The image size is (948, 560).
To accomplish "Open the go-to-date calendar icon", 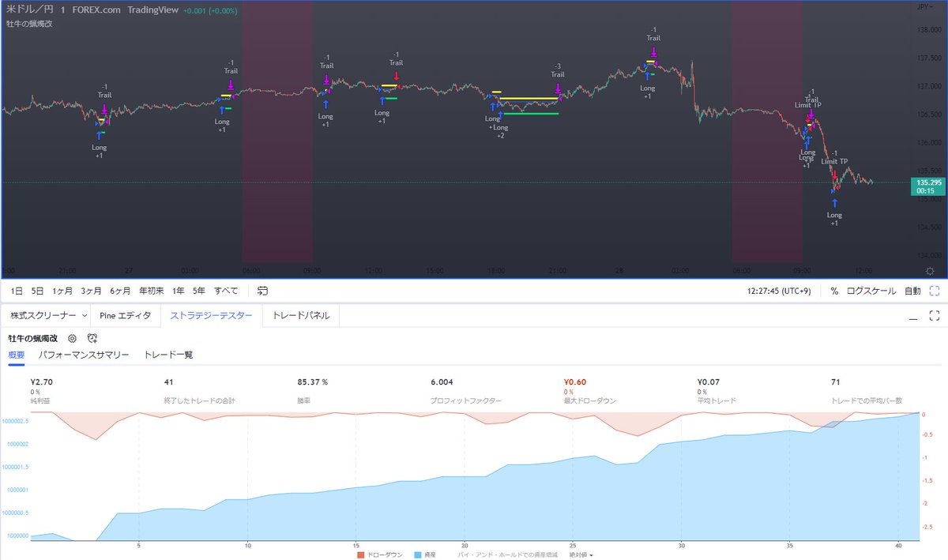I will coord(263,291).
